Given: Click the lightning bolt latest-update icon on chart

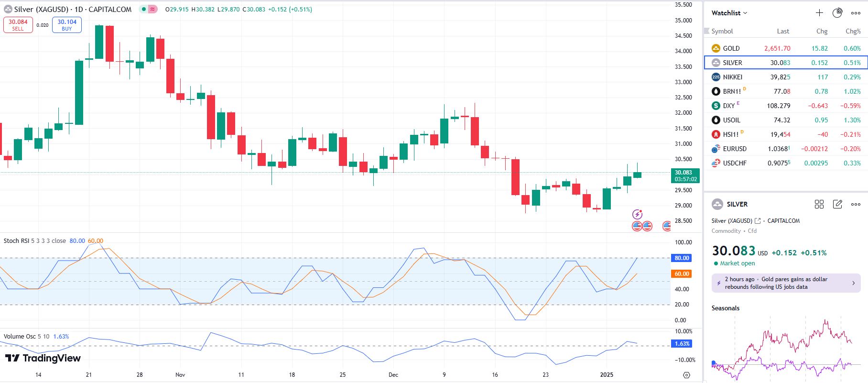Looking at the screenshot, I should pos(637,214).
